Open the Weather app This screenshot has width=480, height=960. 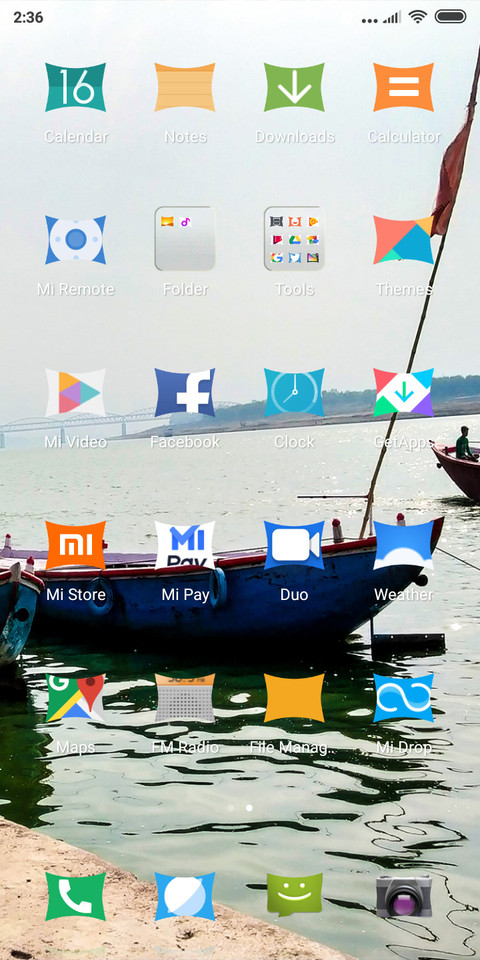point(403,545)
